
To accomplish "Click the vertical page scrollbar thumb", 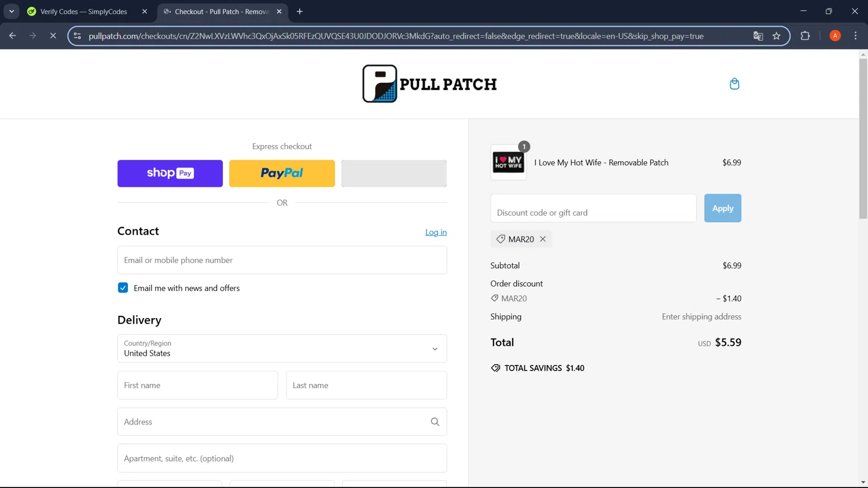I will click(863, 139).
